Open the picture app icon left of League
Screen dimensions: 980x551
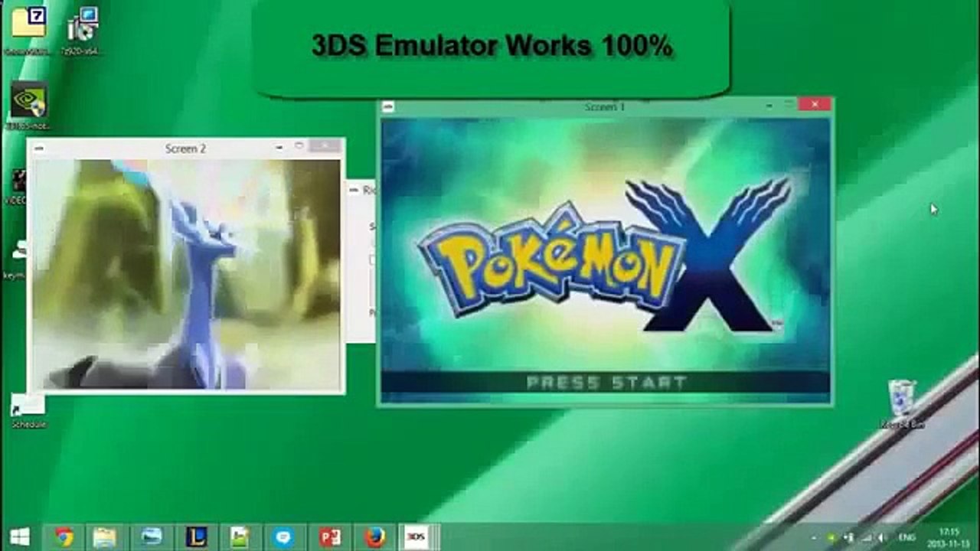151,537
